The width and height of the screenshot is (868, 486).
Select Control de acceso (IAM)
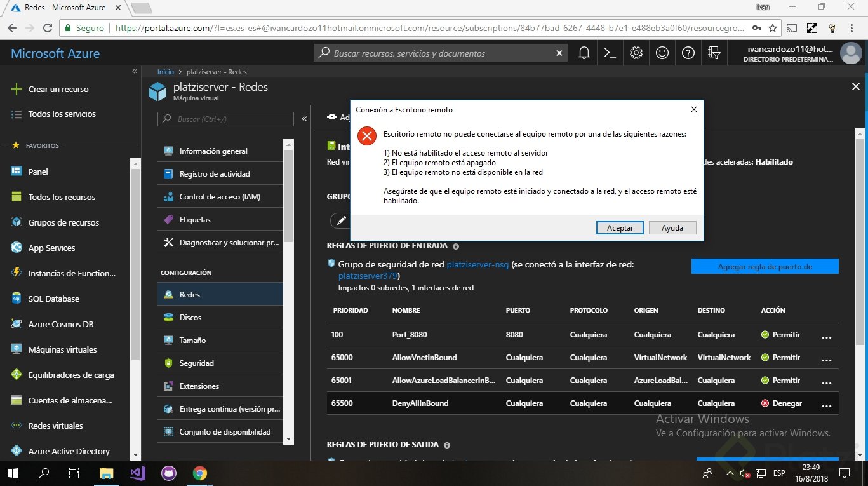click(x=220, y=197)
